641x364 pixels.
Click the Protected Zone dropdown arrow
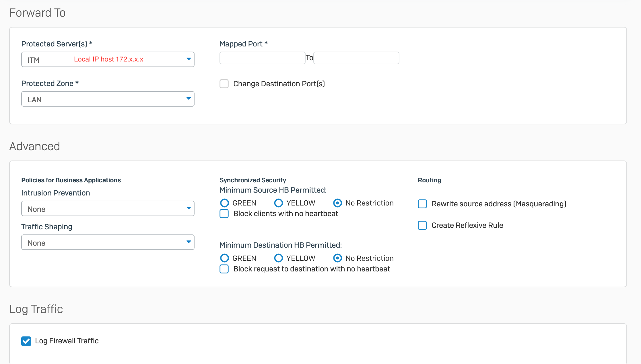pos(189,99)
